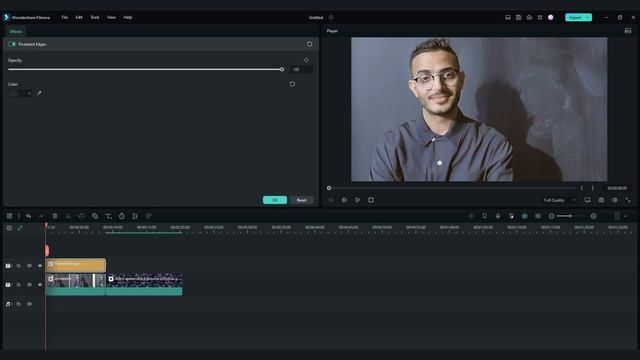Image resolution: width=640 pixels, height=360 pixels.
Task: Open the Help menu
Action: [x=128, y=18]
